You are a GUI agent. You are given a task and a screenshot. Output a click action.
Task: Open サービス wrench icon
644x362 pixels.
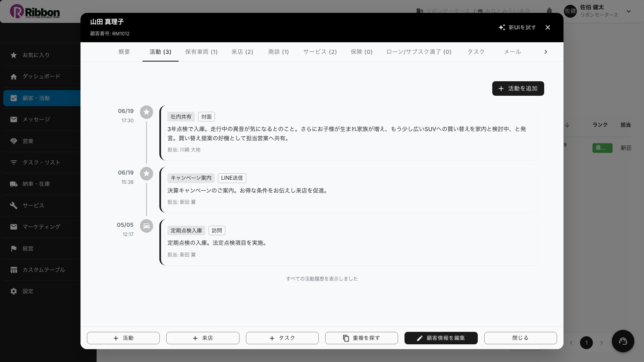[x=14, y=206]
